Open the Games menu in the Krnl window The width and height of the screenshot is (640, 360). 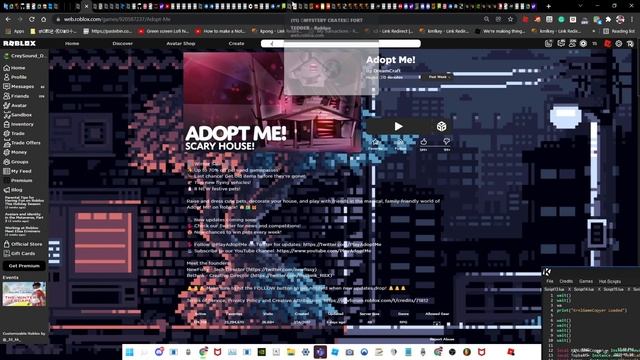pyautogui.click(x=586, y=281)
